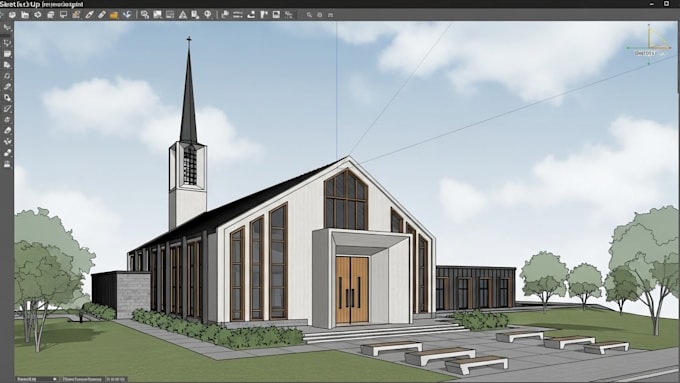Select the orange textured material icon
The image size is (680, 383).
point(76,15)
